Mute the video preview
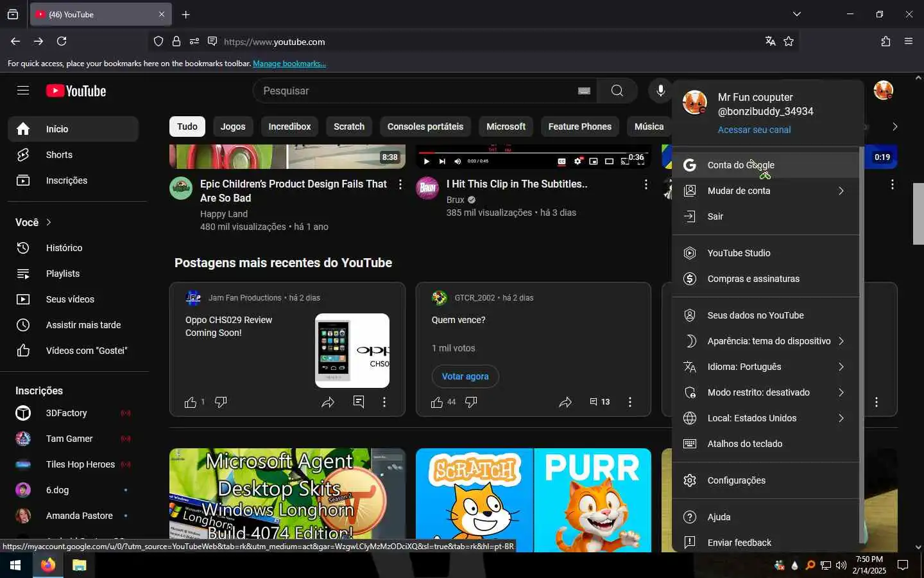This screenshot has height=578, width=924. point(458,161)
